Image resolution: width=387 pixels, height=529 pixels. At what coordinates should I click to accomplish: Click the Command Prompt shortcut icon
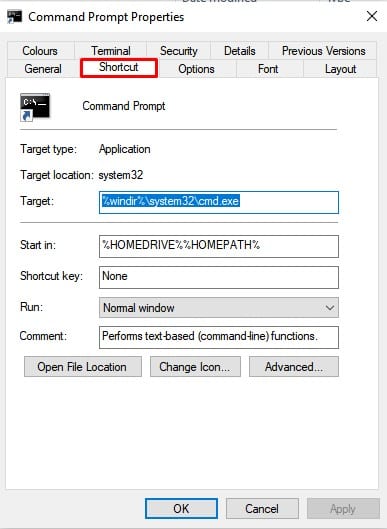[35, 107]
